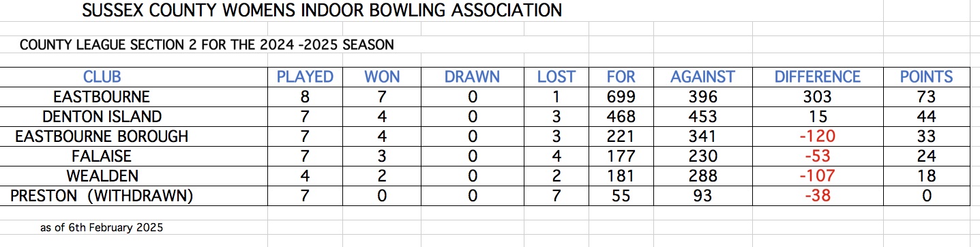Select Eastbourne's FOR value 699

621,96
